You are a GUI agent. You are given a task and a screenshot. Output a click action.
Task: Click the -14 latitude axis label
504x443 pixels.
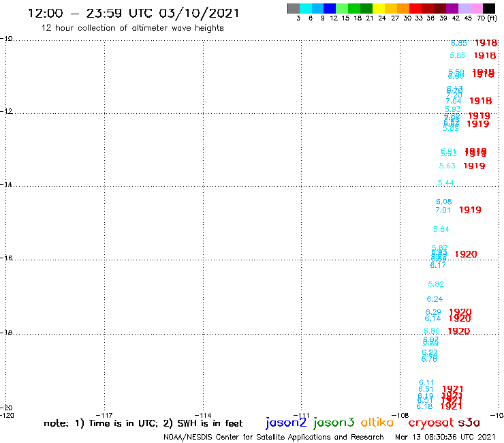(x=5, y=185)
